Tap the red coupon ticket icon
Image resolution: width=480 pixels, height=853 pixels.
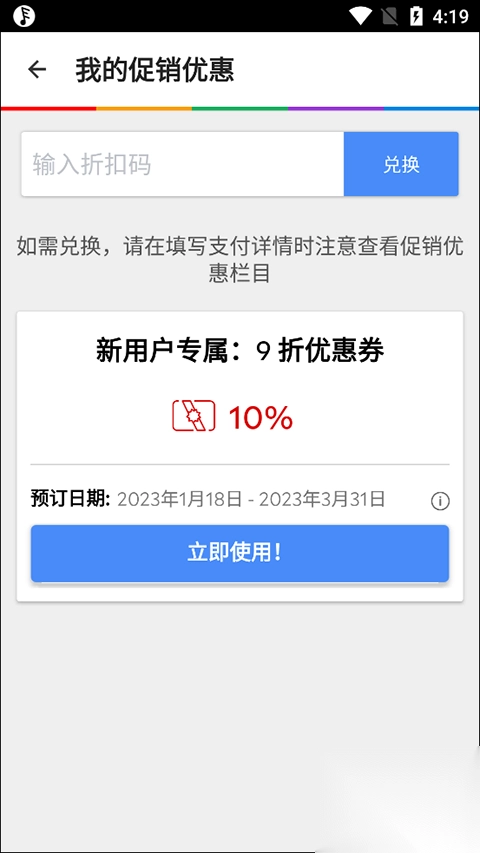point(194,417)
